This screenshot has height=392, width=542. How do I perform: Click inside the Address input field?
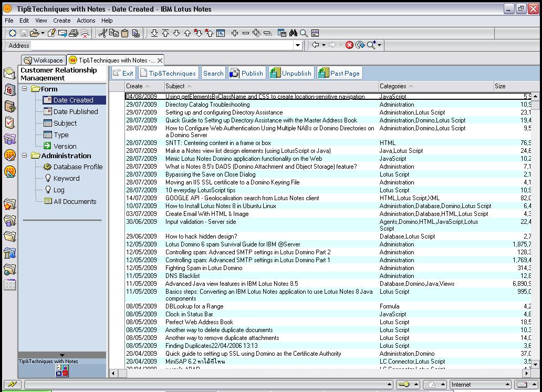[162, 45]
